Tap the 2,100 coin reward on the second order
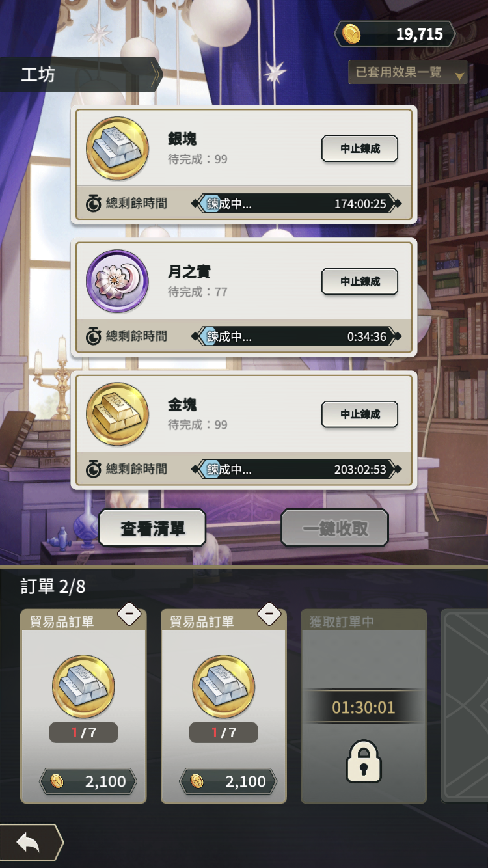 [x=228, y=781]
